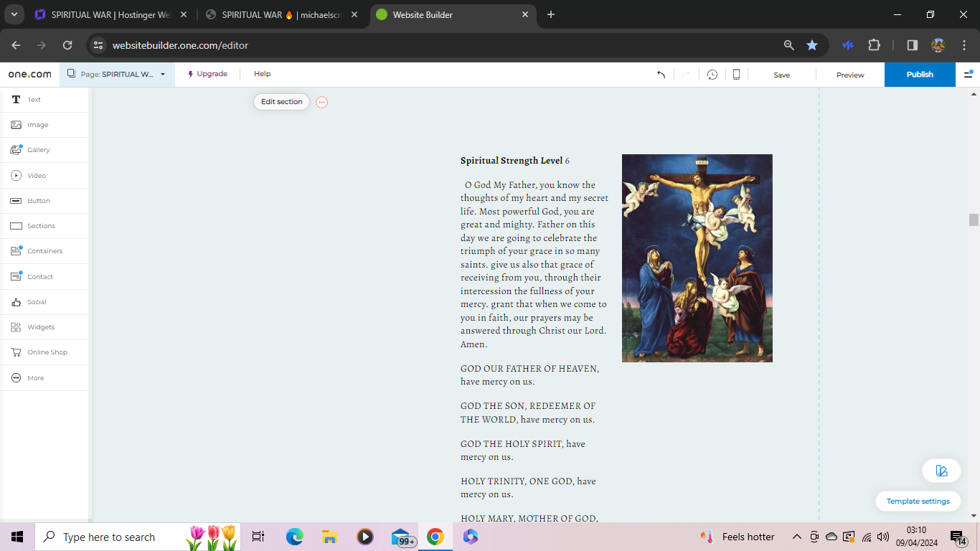Choose the Video component
The height and width of the screenshot is (551, 980).
(44, 176)
